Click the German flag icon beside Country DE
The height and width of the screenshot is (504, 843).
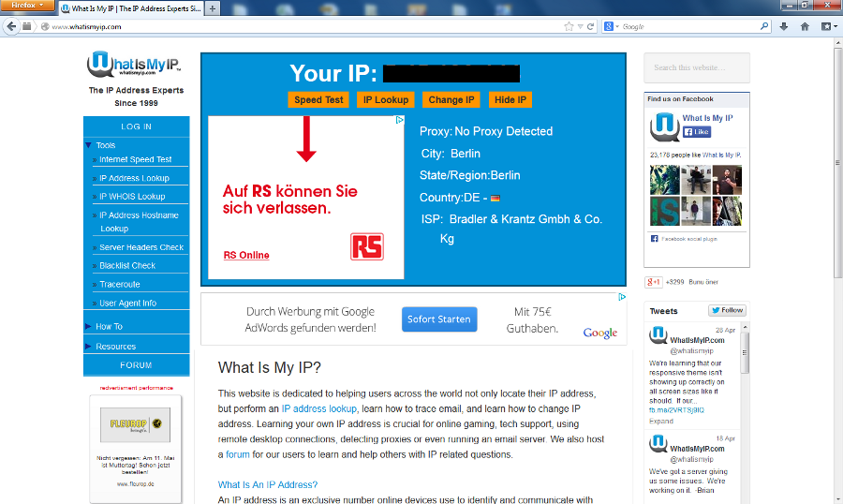(495, 198)
